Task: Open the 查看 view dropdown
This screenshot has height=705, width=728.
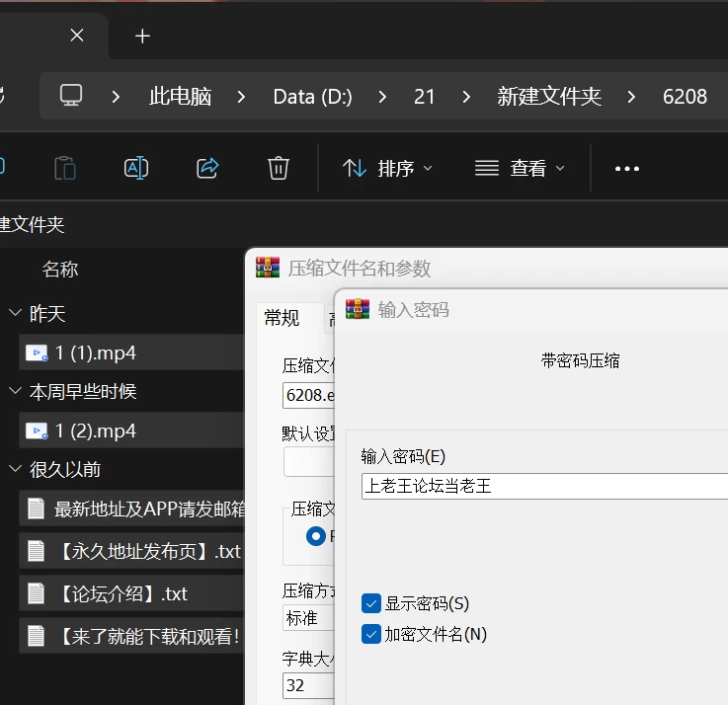Action: [x=520, y=168]
